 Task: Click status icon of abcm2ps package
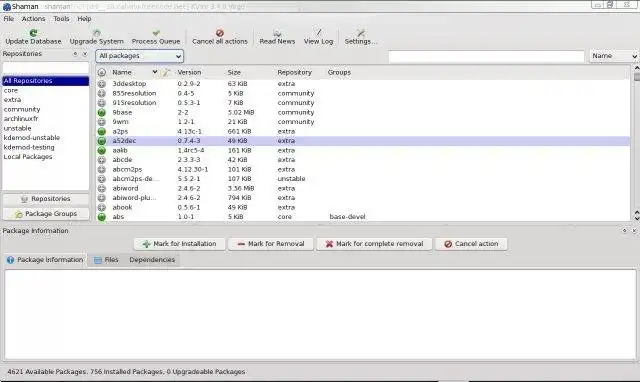click(x=102, y=169)
